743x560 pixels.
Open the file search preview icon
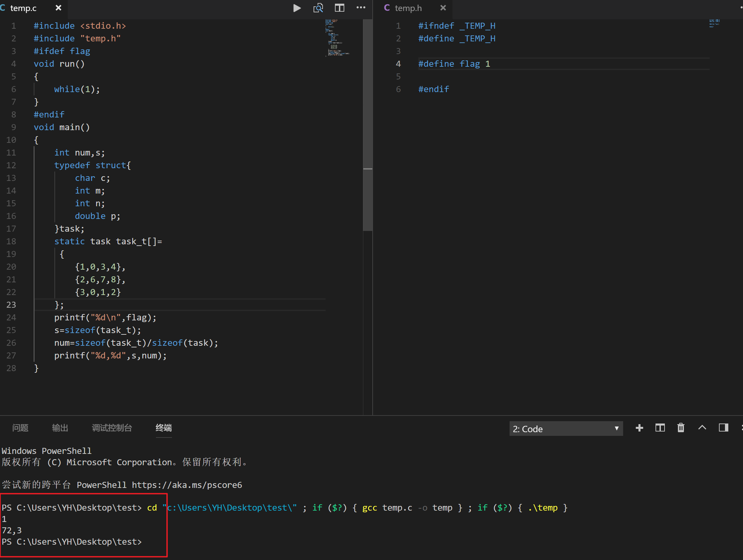coord(318,8)
